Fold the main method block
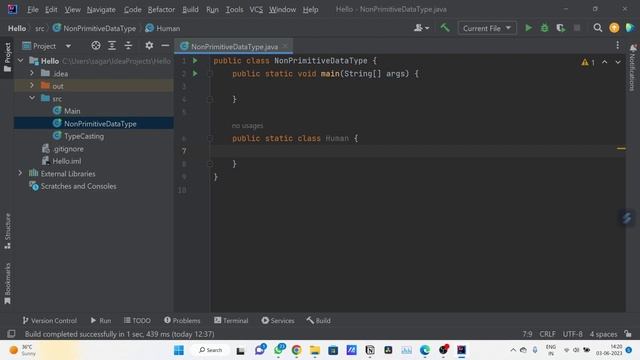The height and width of the screenshot is (360, 640). click(210, 74)
